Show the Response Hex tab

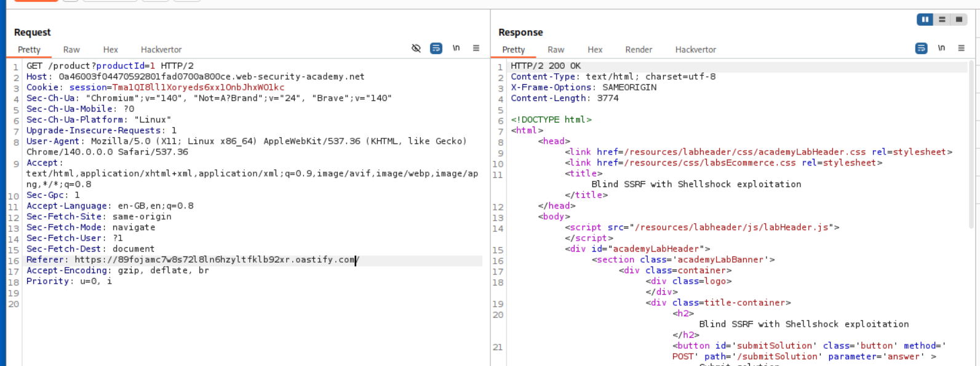pos(595,50)
